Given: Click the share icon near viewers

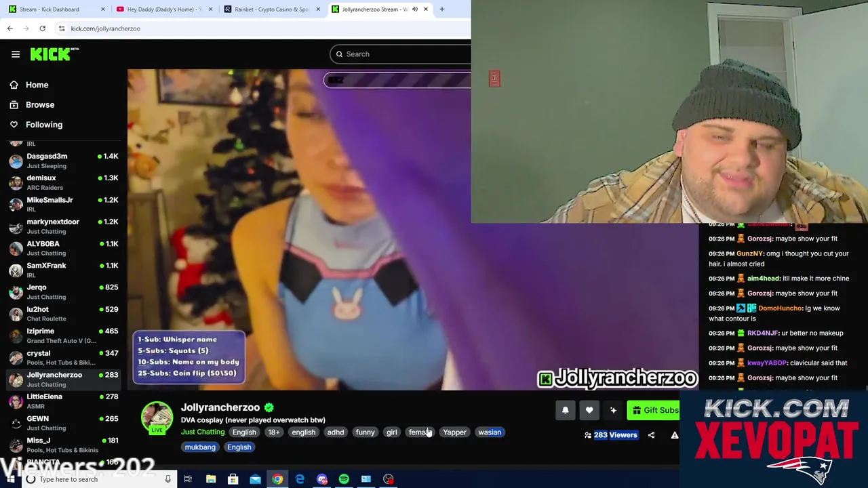Looking at the screenshot, I should pyautogui.click(x=651, y=435).
